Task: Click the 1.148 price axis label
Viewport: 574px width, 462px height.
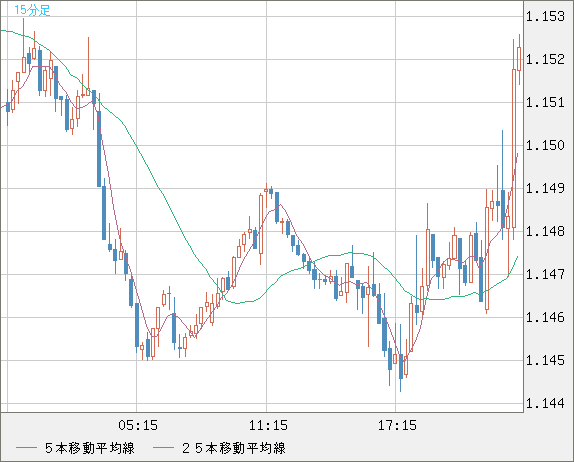Action: pos(545,231)
